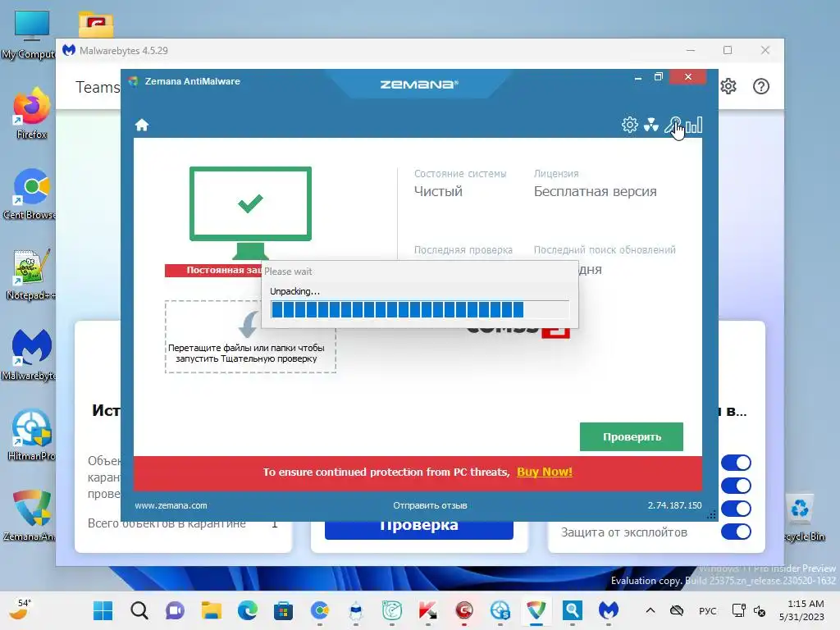This screenshot has width=840, height=630.
Task: Open the volume tray icon
Action: (x=760, y=610)
